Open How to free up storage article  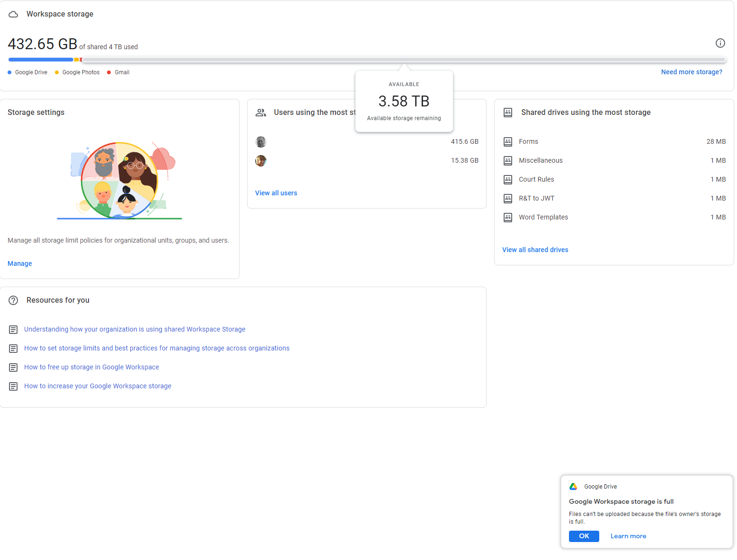click(x=91, y=367)
